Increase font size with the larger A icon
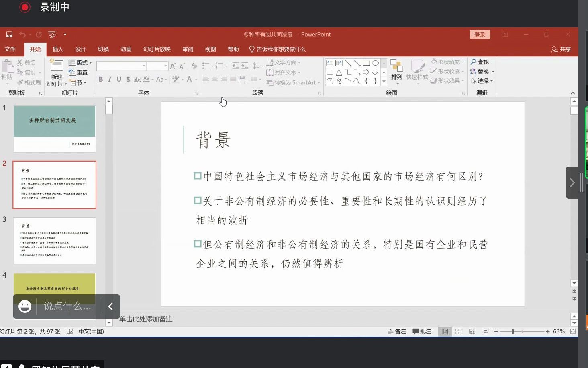The image size is (588, 368). pos(173,66)
